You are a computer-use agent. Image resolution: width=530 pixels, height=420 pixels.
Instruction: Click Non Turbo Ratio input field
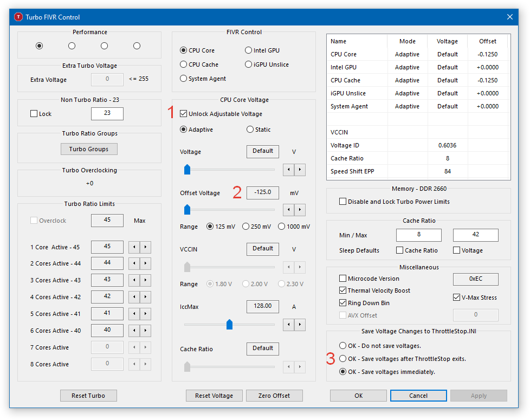107,113
